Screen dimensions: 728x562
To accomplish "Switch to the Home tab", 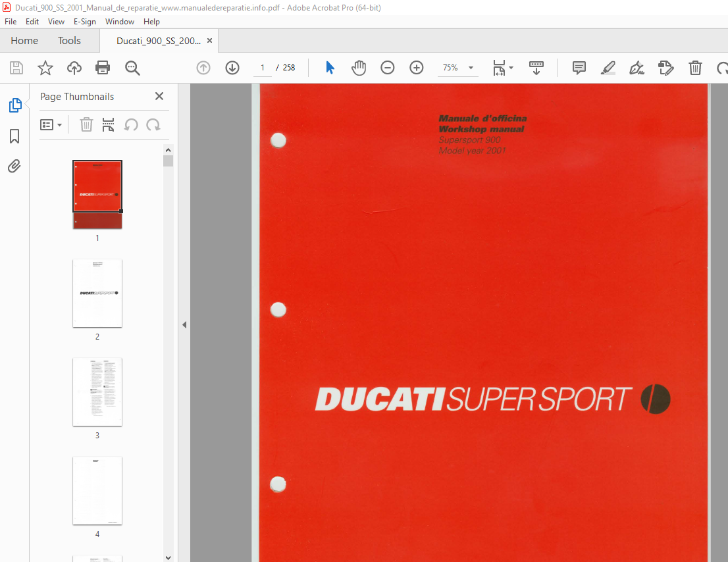I will click(24, 41).
